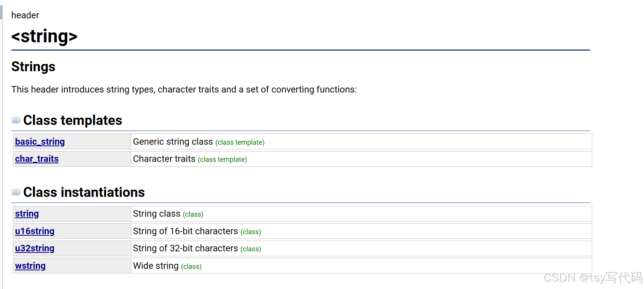The image size is (644, 289).
Task: Open the u32string reference link
Action: (35, 248)
